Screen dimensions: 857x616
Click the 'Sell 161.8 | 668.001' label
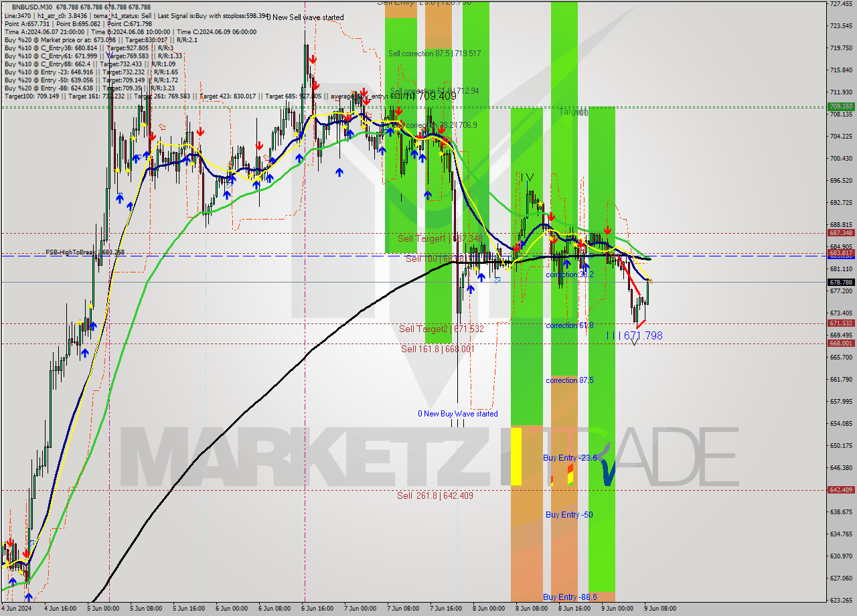(437, 349)
